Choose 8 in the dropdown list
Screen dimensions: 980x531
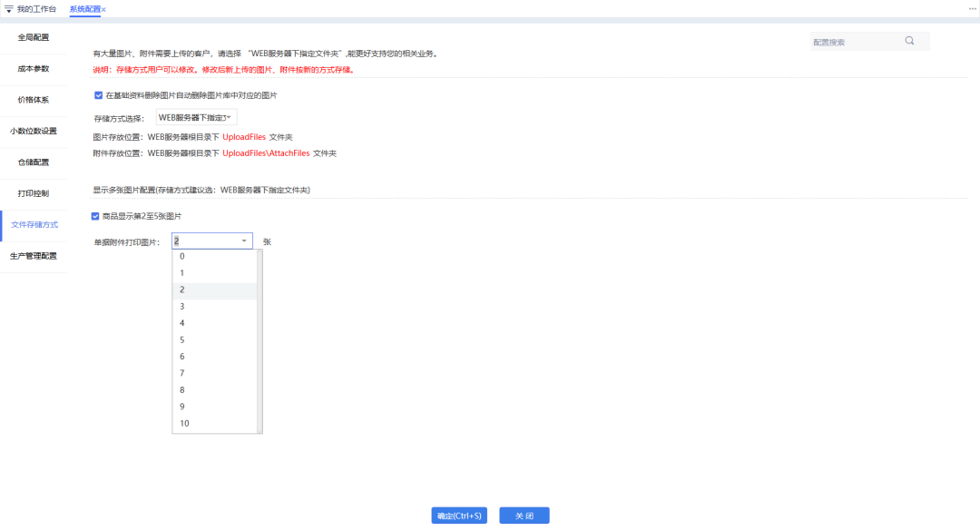click(x=214, y=390)
